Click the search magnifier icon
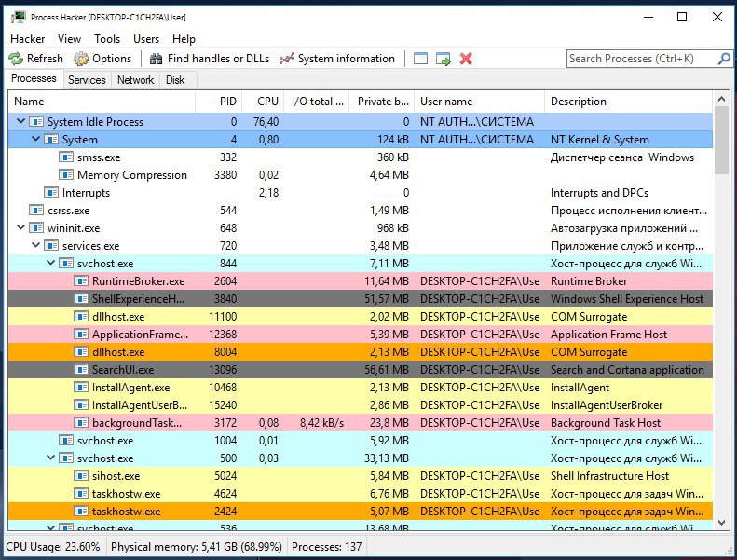Screen dimensions: 737x560 [x=724, y=59]
